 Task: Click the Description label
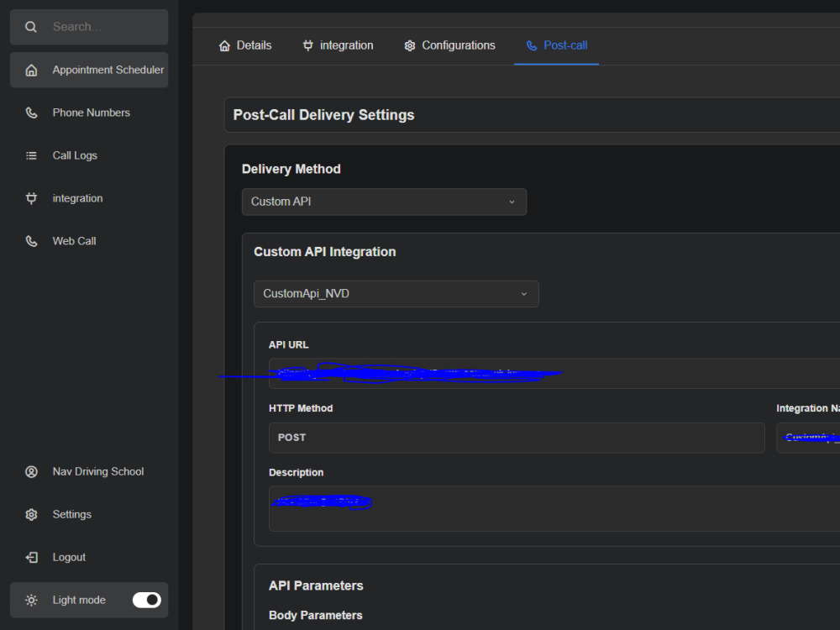(x=297, y=472)
